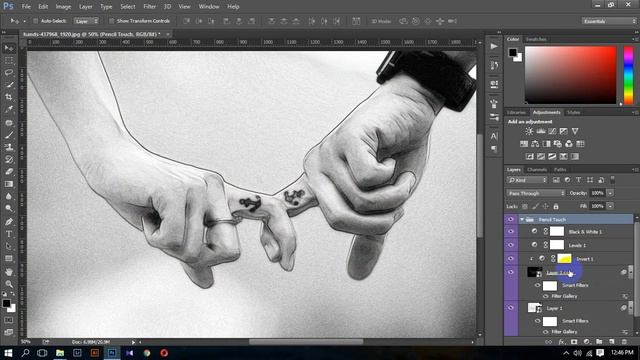Create a new group with the folder icon

tap(599, 342)
